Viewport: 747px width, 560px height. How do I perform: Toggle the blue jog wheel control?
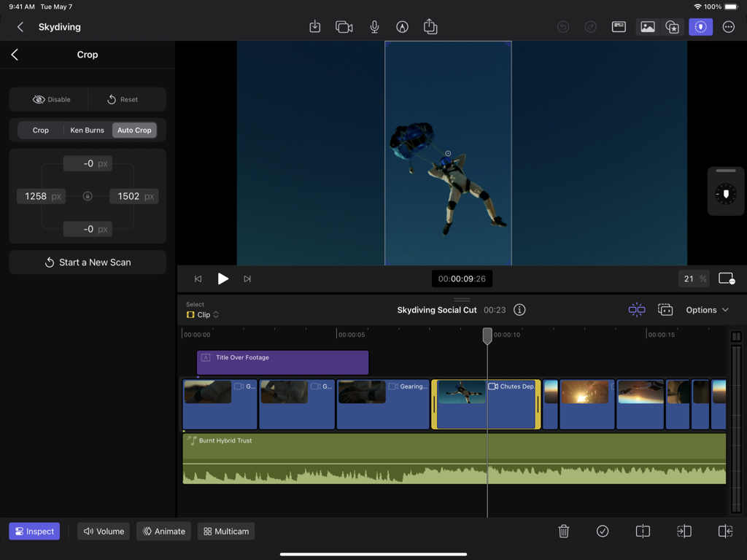[700, 27]
